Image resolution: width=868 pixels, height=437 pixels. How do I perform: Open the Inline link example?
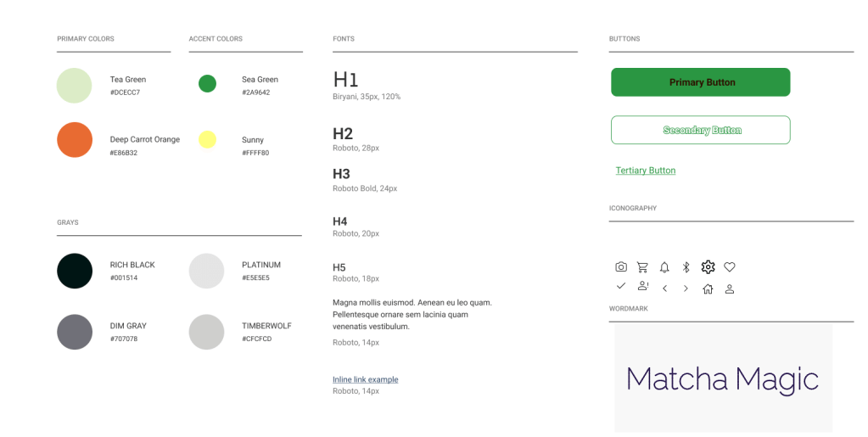[x=365, y=379]
